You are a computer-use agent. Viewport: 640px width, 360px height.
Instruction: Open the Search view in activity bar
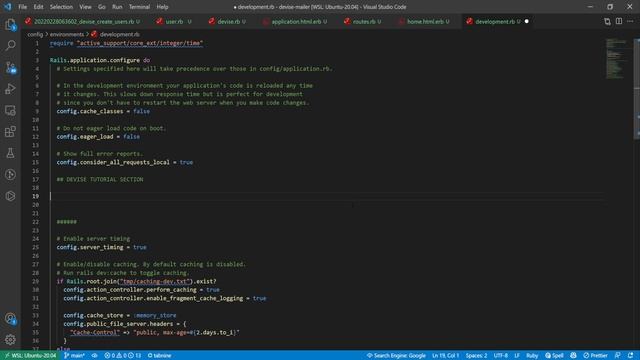(10, 45)
